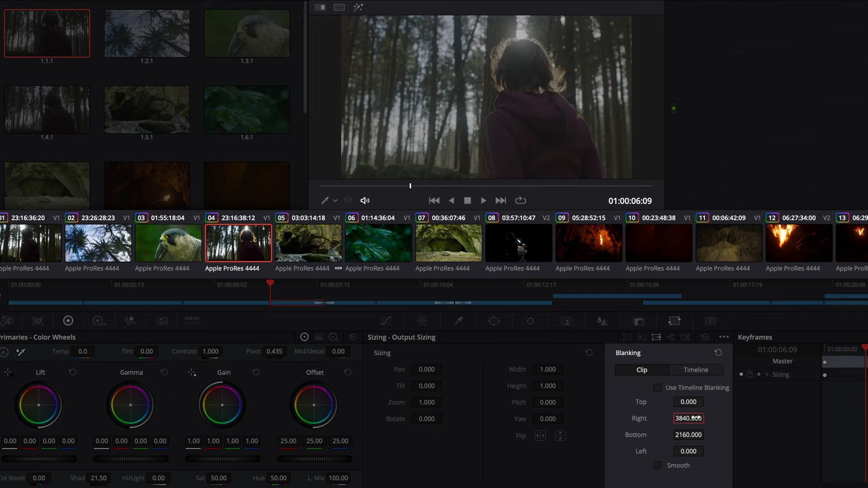This screenshot has width=868, height=488.
Task: Open the Power Windows palette
Action: 494,321
